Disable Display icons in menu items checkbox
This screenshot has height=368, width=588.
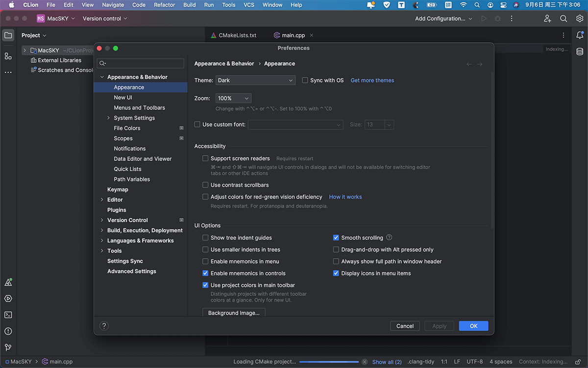[336, 273]
